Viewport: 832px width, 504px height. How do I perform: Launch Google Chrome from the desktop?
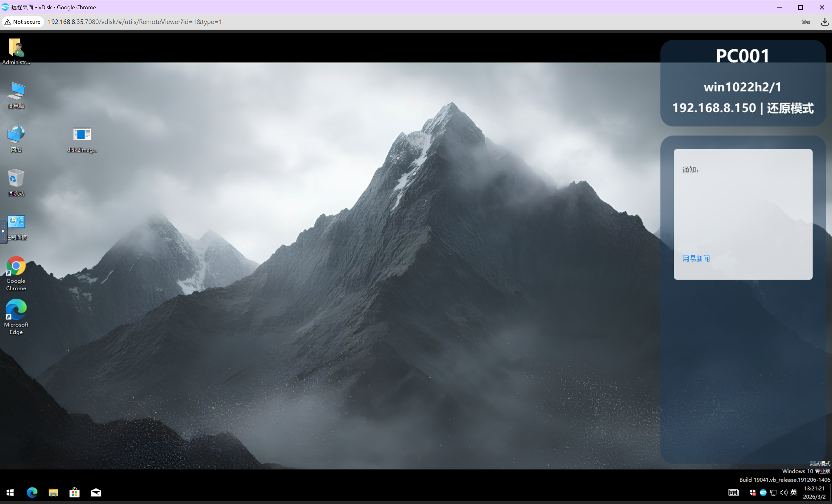click(16, 266)
